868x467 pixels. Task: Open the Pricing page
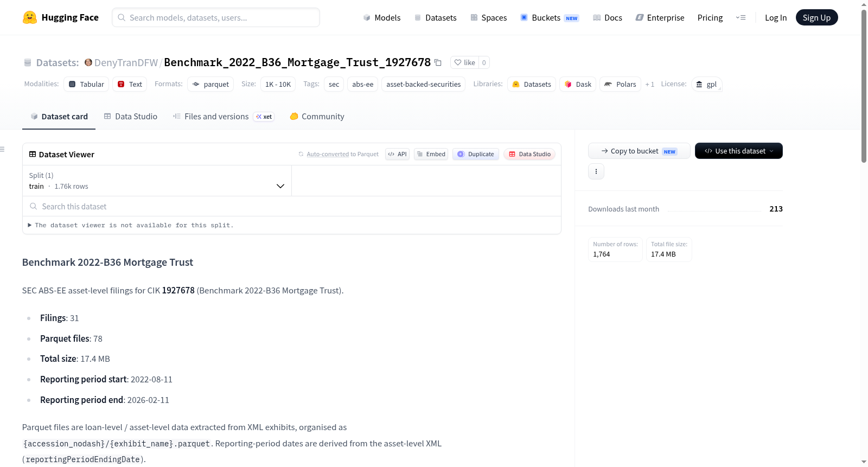[710, 17]
